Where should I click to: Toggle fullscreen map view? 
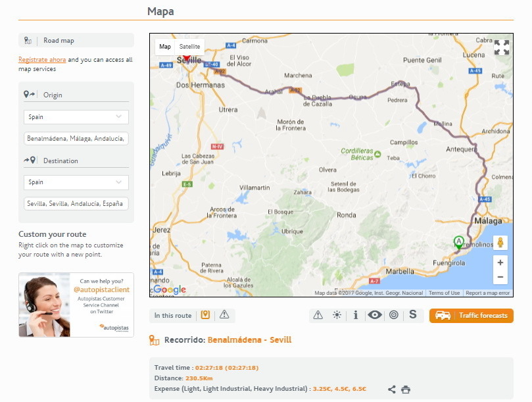tap(501, 47)
